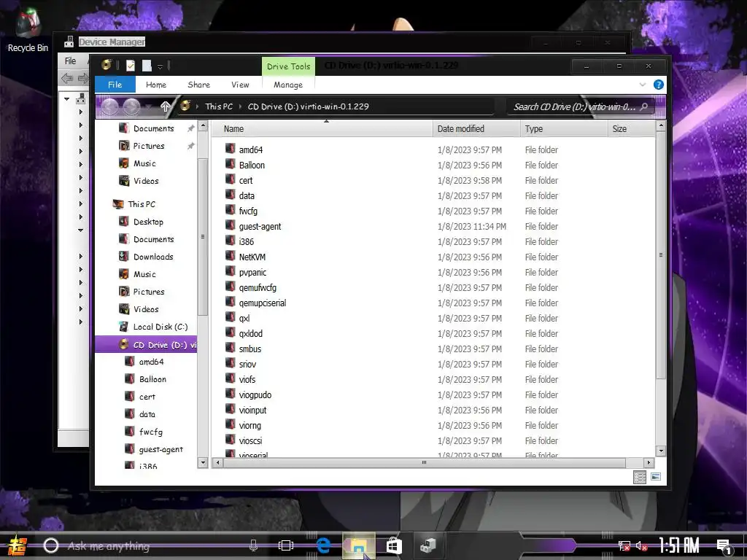Launch Microsoft Edge from the taskbar
This screenshot has height=560, width=747.
(x=324, y=545)
